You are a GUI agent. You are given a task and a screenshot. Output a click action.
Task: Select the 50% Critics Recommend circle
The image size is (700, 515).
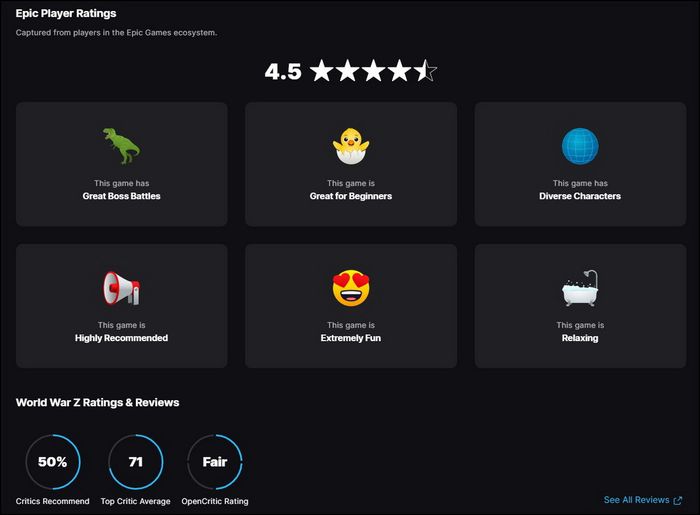pos(53,462)
